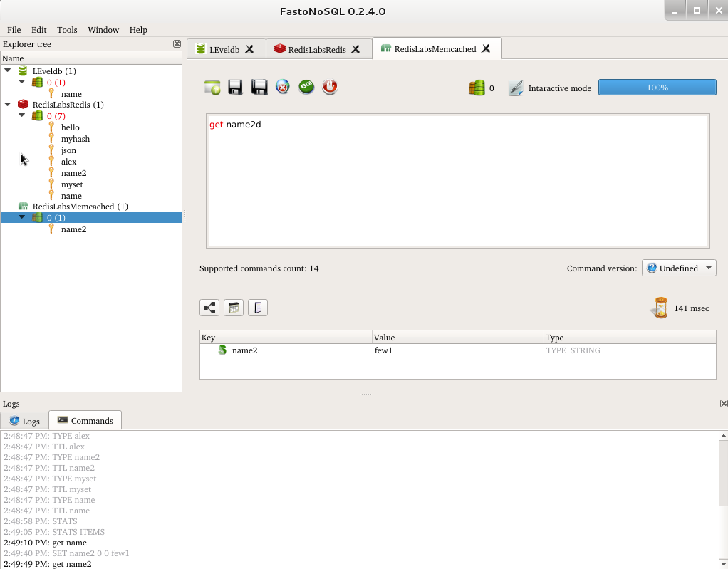728x569 pixels.
Task: Switch to text view output icon
Action: tap(258, 308)
